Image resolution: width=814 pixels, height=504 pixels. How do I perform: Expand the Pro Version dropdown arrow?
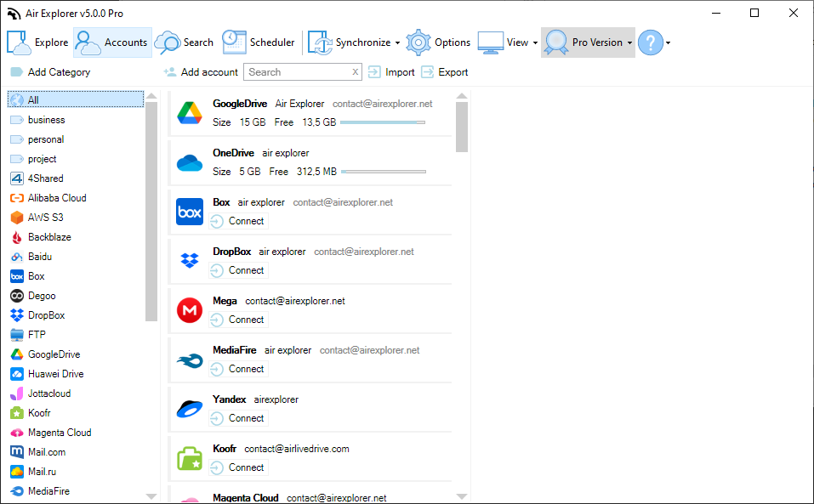629,43
